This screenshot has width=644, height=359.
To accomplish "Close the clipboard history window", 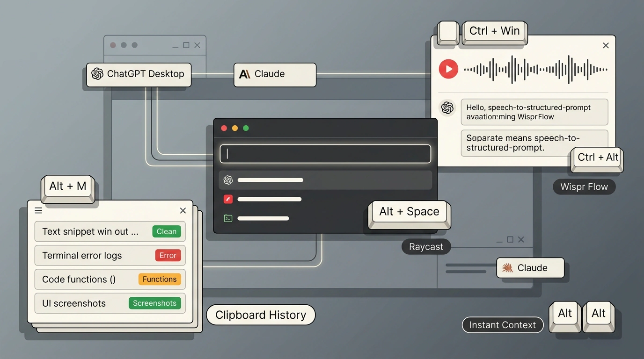I will point(183,211).
